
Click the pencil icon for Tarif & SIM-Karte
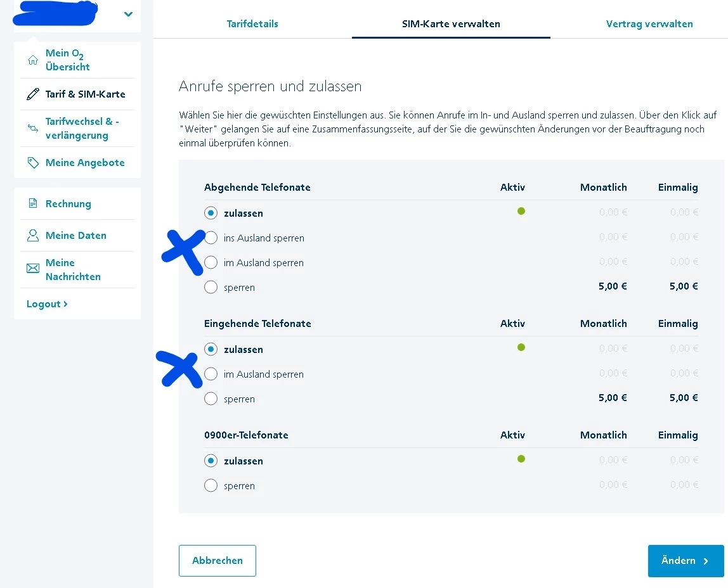tap(33, 94)
